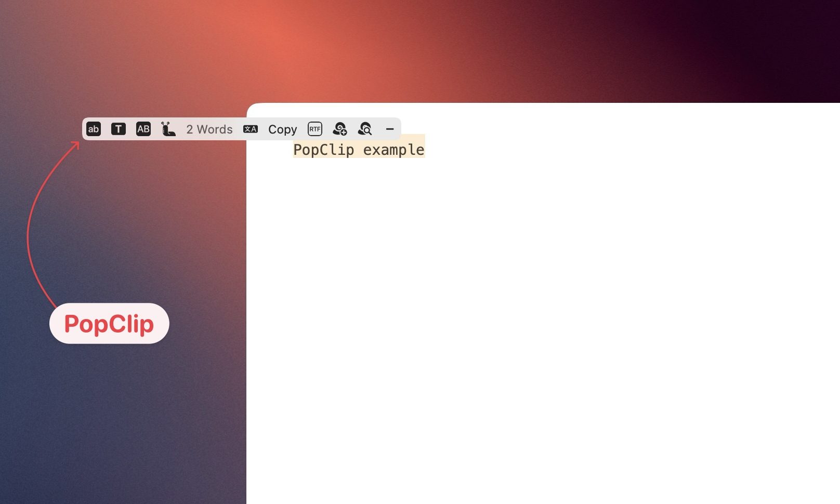
Task: Copy the selected text
Action: (x=283, y=129)
